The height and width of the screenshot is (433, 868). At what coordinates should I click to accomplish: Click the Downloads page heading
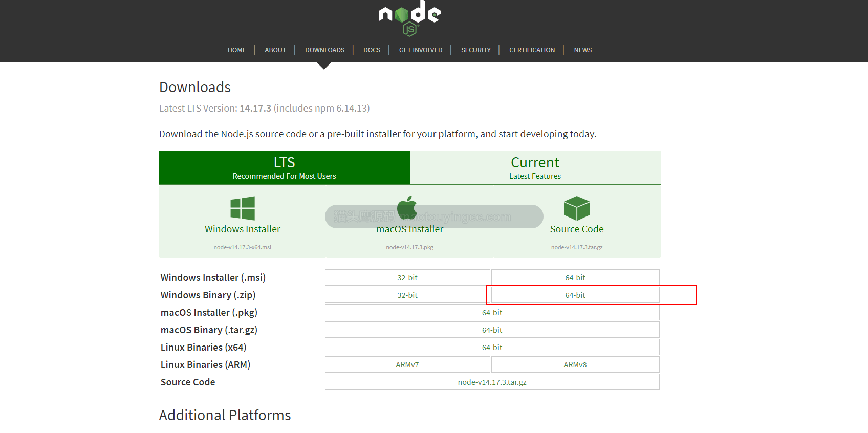pyautogui.click(x=195, y=87)
